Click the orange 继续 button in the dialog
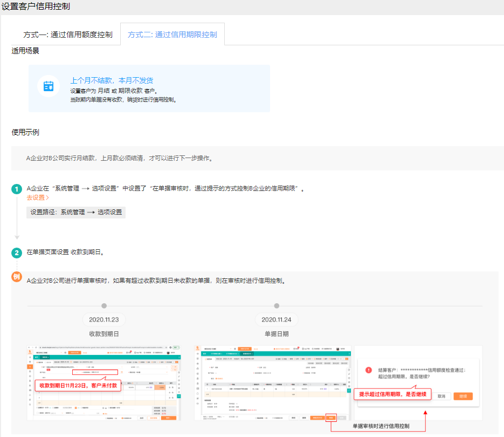The width and height of the screenshot is (504, 437). coord(462,396)
